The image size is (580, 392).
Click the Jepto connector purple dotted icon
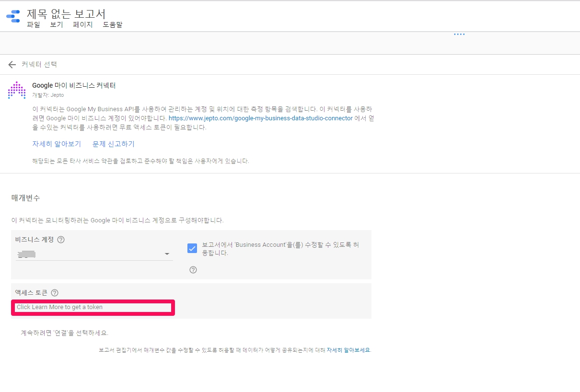pos(17,90)
